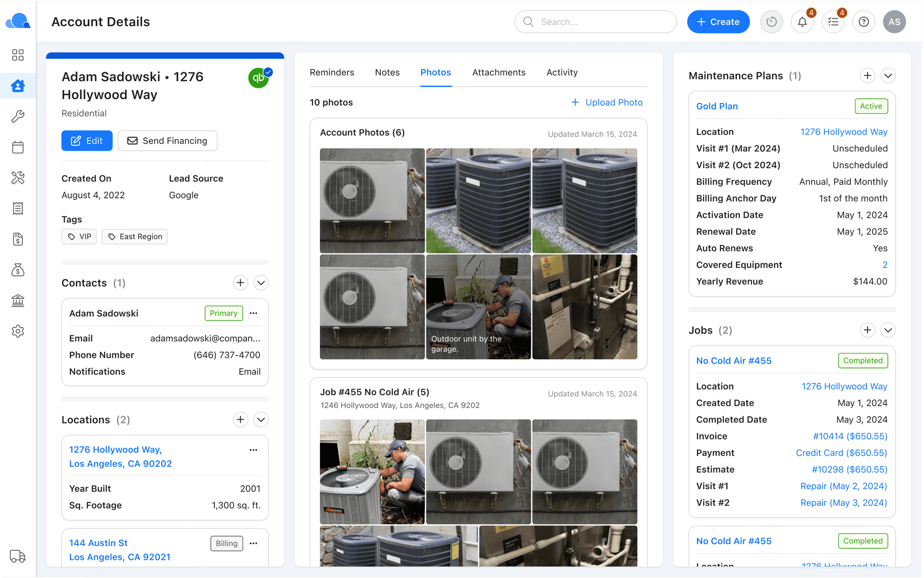Add a new location with plus button
The width and height of the screenshot is (924, 578).
click(240, 420)
